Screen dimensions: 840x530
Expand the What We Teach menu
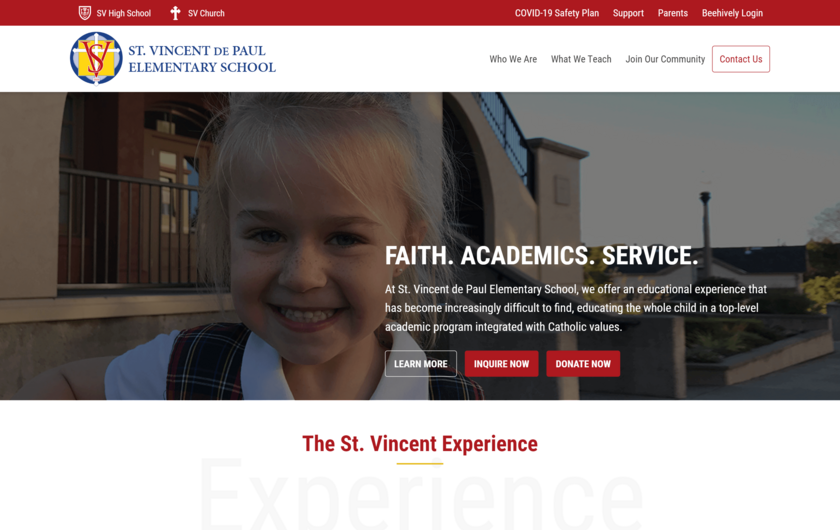tap(581, 59)
